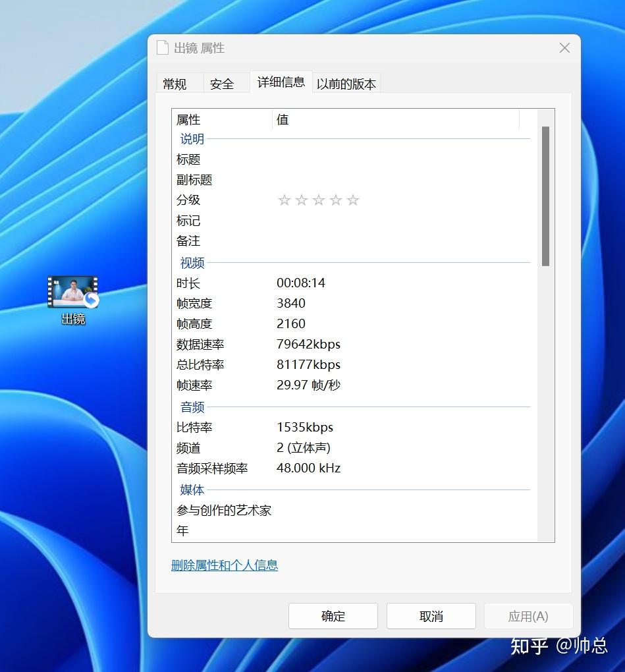Click the 取消 button
This screenshot has height=672, width=625.
tap(431, 616)
